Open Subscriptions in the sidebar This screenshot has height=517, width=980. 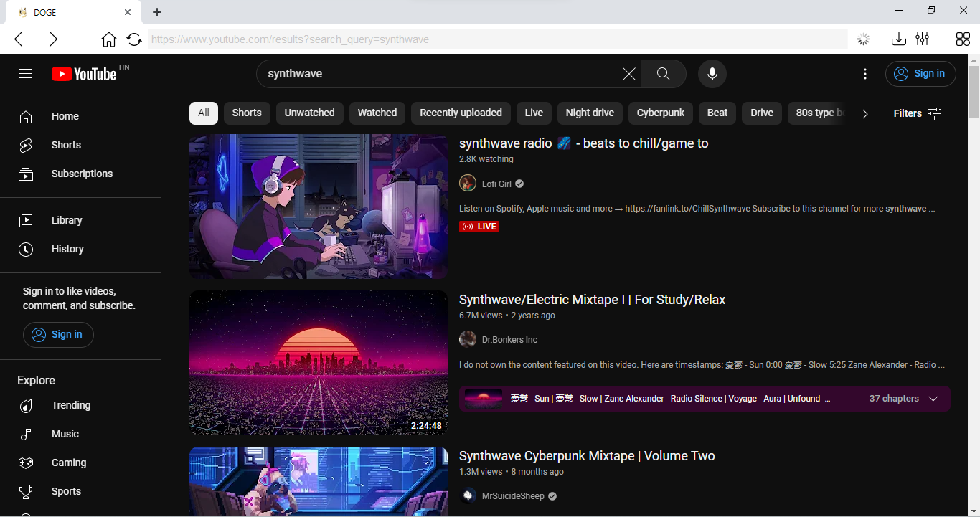pyautogui.click(x=80, y=174)
